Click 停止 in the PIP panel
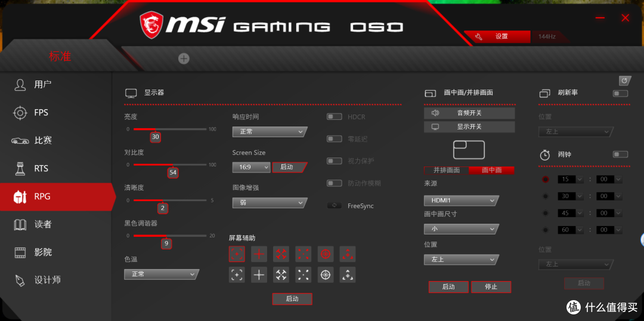Image resolution: width=644 pixels, height=321 pixels. point(491,287)
